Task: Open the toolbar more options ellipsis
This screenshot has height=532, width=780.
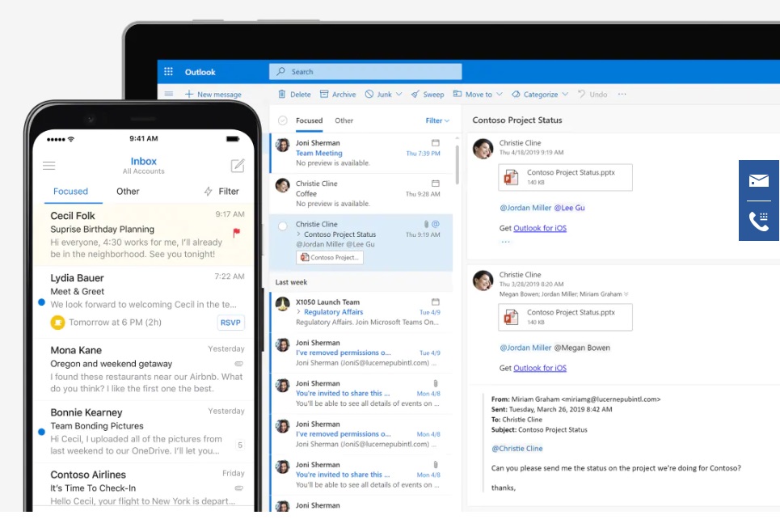Action: (x=622, y=94)
